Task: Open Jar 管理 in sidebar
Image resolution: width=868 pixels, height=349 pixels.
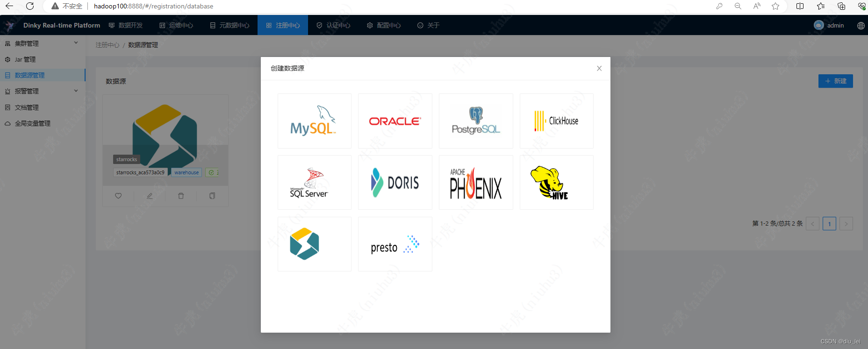Action: point(43,59)
